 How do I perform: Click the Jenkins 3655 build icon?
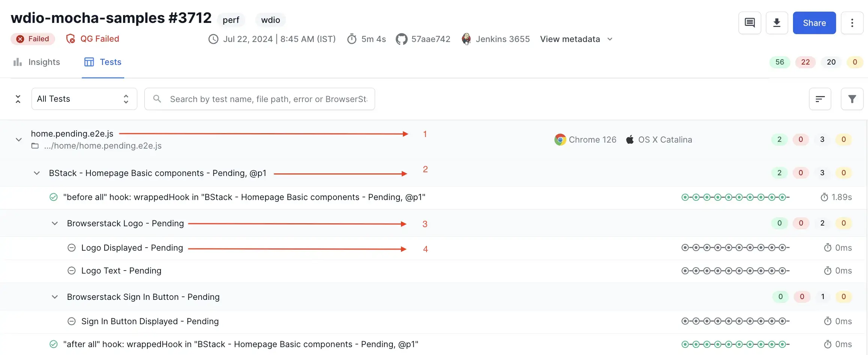[466, 39]
